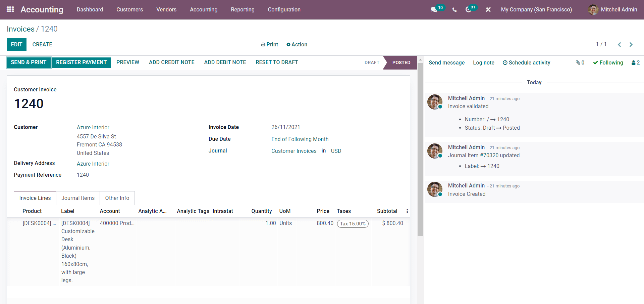Image resolution: width=644 pixels, height=304 pixels.
Task: Open Vendors menu
Action: click(166, 10)
